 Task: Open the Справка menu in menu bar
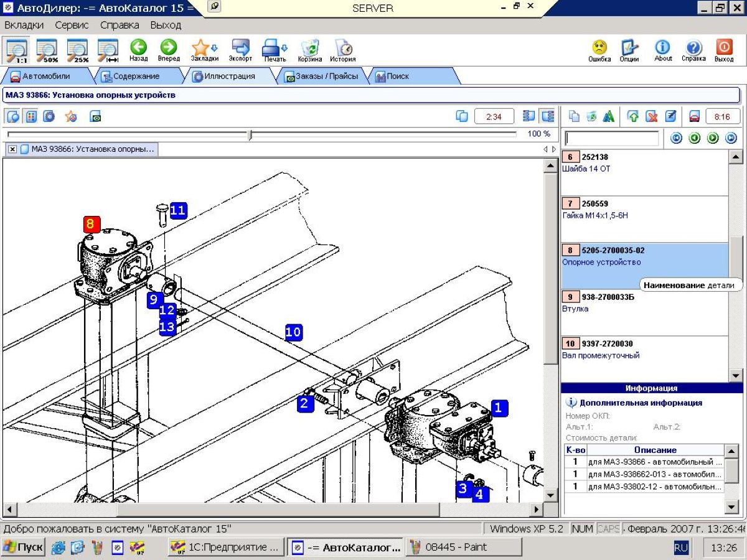tap(120, 26)
